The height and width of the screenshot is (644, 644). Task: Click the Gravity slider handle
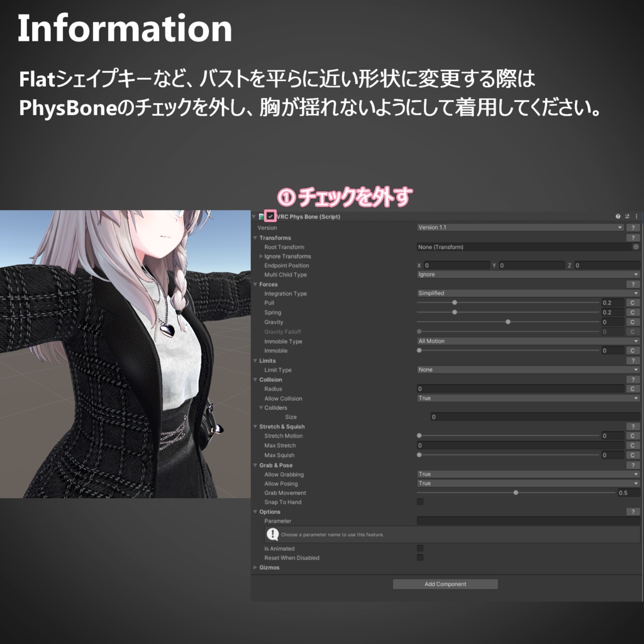508,322
